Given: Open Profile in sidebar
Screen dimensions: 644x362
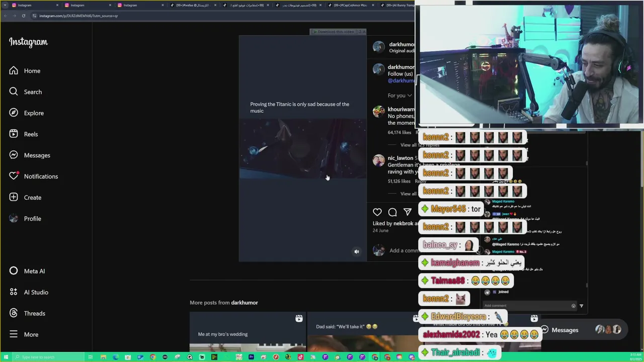Looking at the screenshot, I should 25,219.
